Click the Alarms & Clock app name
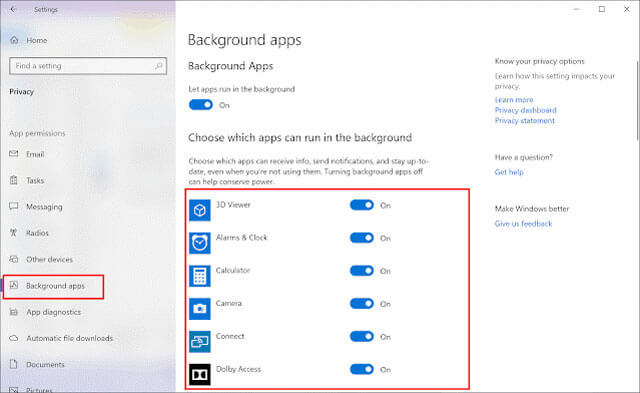This screenshot has width=640, height=393. (x=241, y=238)
